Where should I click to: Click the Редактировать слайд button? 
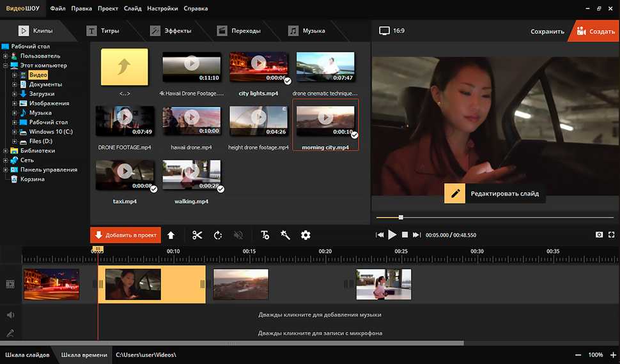click(495, 193)
